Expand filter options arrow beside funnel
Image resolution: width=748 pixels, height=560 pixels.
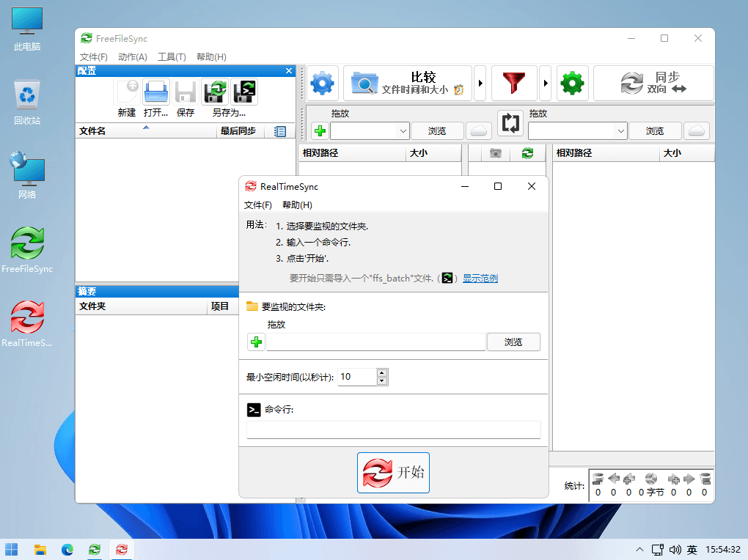click(546, 84)
